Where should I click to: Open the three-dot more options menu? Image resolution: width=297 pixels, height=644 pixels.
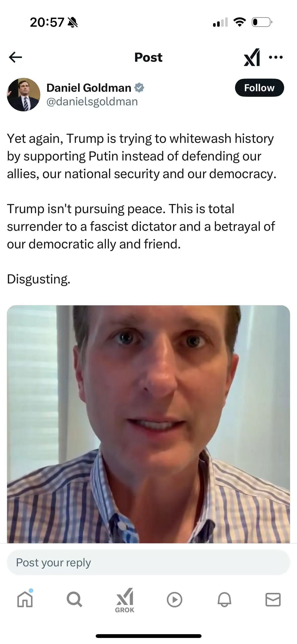276,57
